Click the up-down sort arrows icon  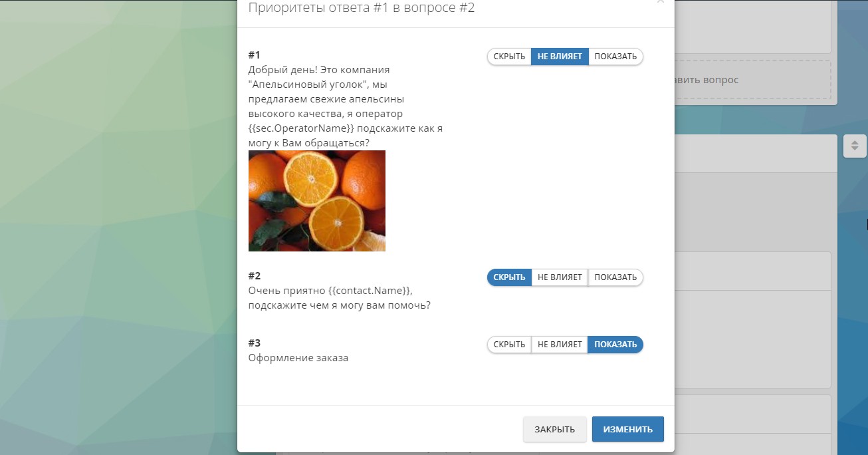click(855, 146)
